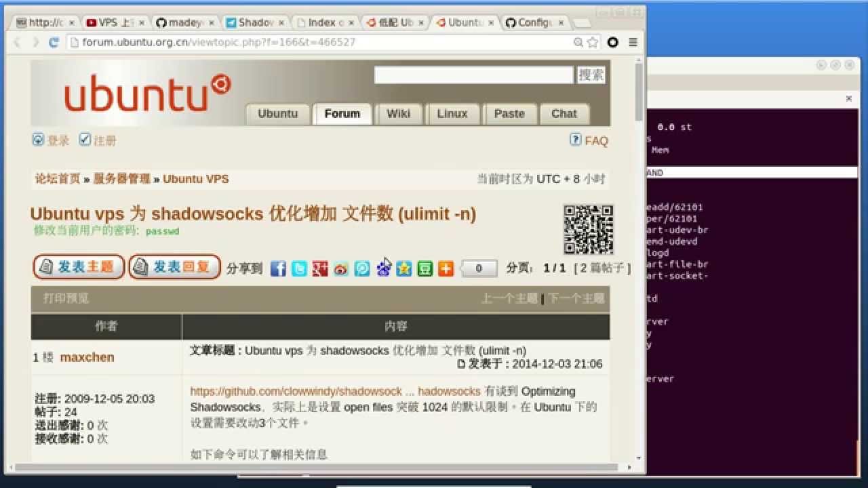The height and width of the screenshot is (488, 868).
Task: Click the 作者 table column header
Action: (x=106, y=326)
